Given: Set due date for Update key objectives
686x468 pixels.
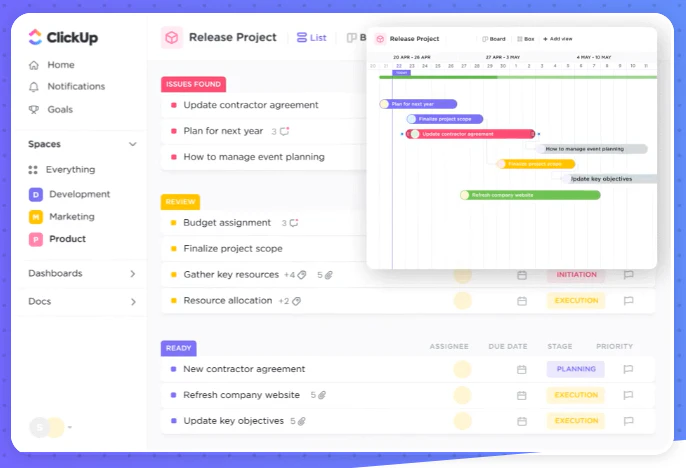Looking at the screenshot, I should tap(522, 421).
